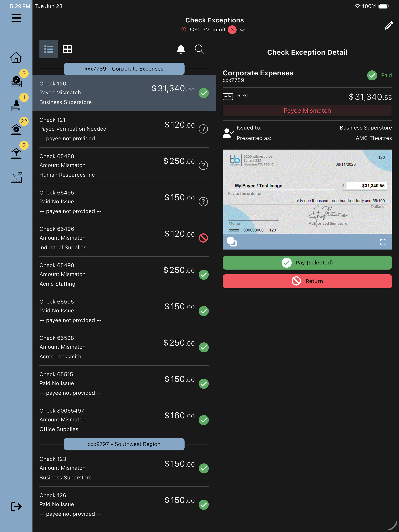The height and width of the screenshot is (532, 399).
Task: Select Check 80065497 Office Supplies row
Action: click(124, 420)
